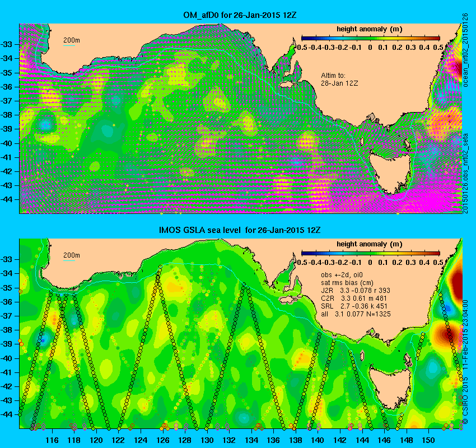The height and width of the screenshot is (448, 476).
Task: Click the "200m" contour legend in IMOS GSLA panel
Action: [71, 256]
